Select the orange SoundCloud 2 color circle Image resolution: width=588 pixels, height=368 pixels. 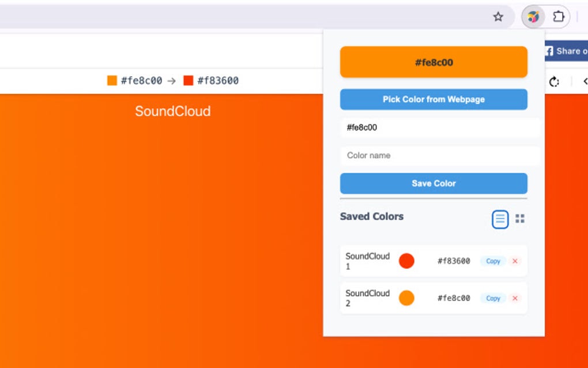(406, 298)
